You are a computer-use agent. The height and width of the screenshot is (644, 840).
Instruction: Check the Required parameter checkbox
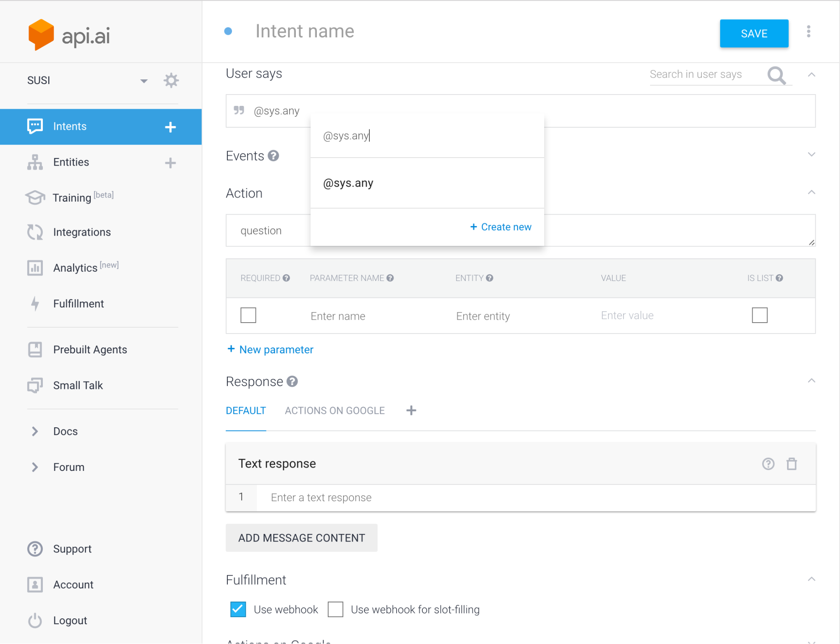coord(248,315)
